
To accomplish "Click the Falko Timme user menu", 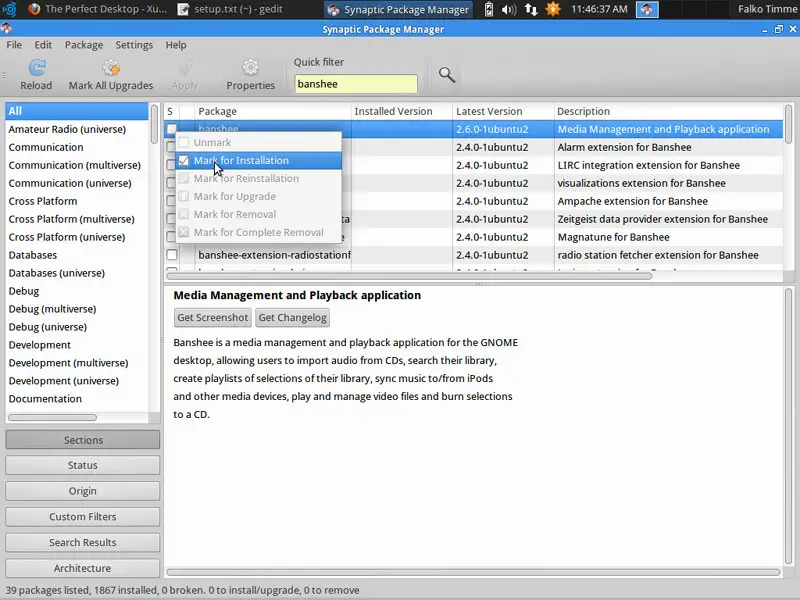I will tap(768, 9).
